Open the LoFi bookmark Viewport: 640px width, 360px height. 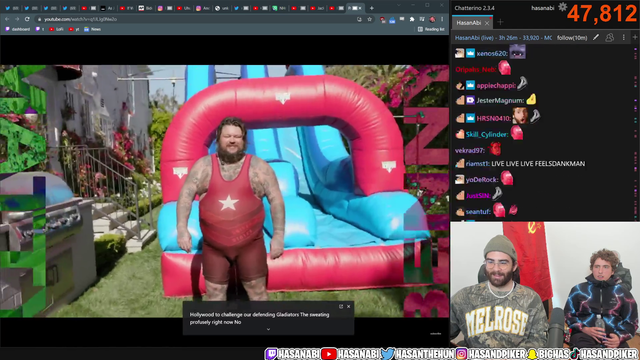pyautogui.click(x=56, y=29)
